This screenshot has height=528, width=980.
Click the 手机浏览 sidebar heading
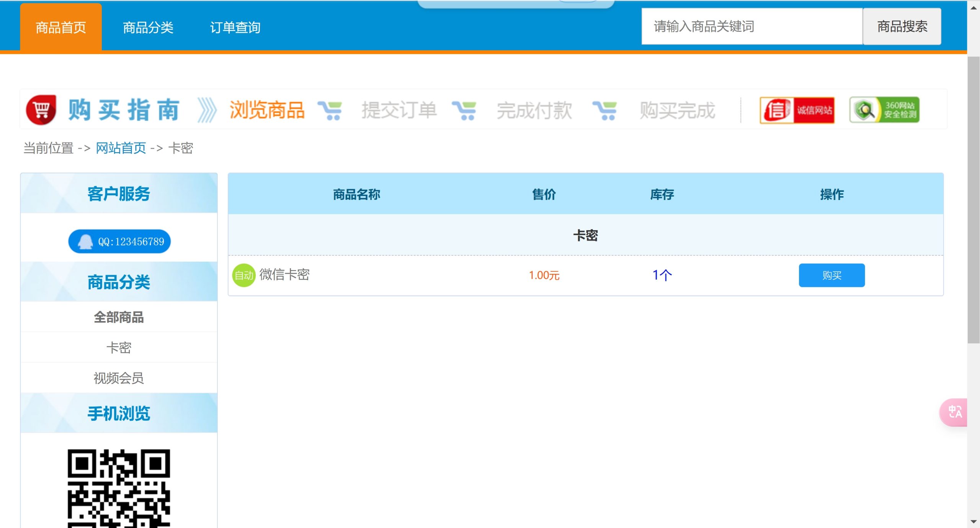(119, 413)
